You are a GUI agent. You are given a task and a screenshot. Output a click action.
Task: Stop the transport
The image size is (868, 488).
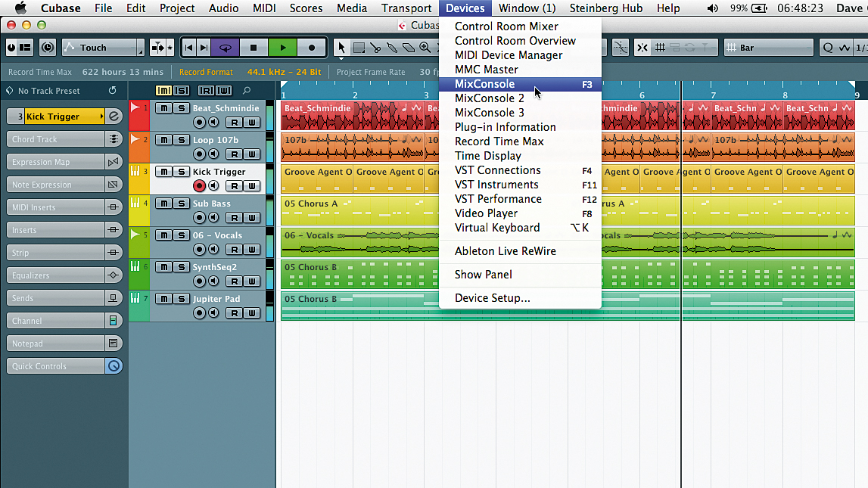pyautogui.click(x=254, y=48)
